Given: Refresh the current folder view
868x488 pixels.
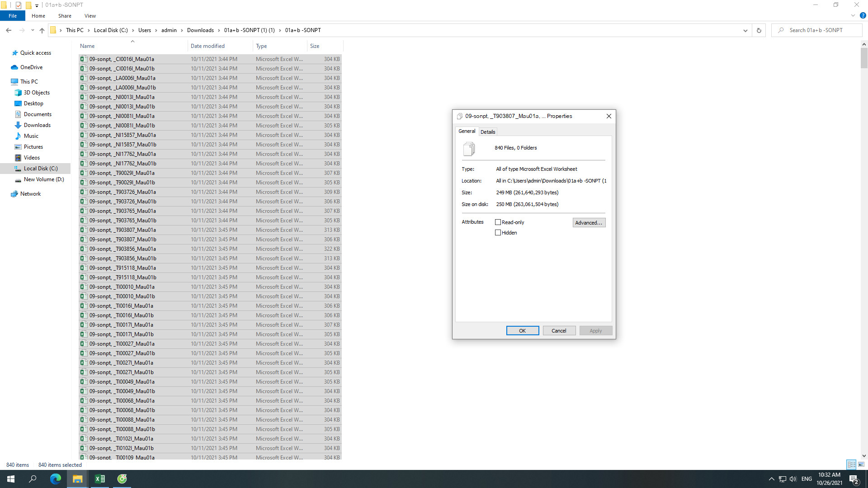Looking at the screenshot, I should pos(759,30).
